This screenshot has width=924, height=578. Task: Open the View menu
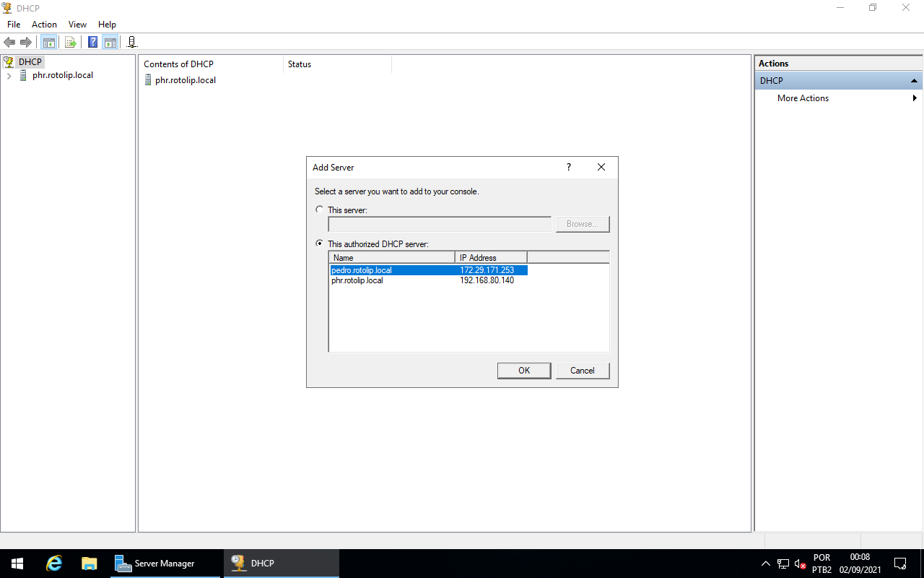77,24
